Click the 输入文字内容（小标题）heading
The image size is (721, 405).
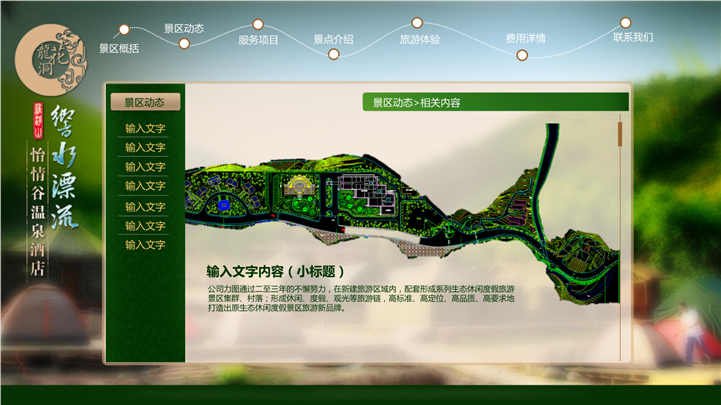click(x=275, y=271)
